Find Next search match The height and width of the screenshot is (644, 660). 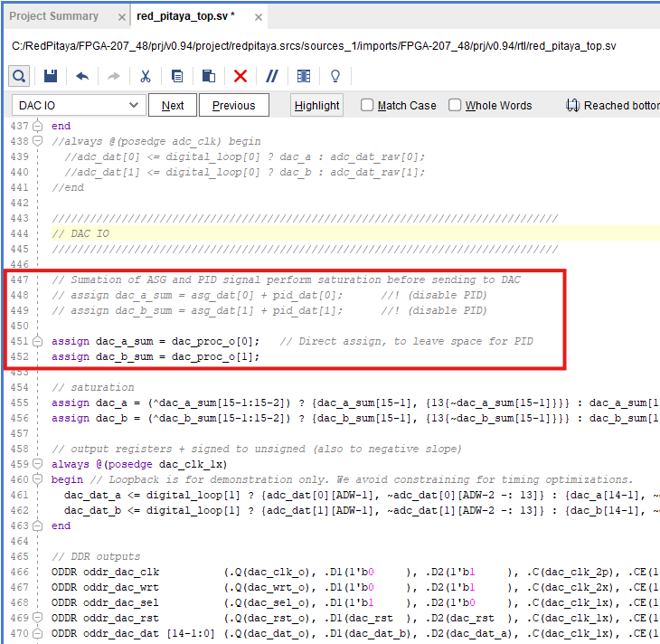pos(173,105)
